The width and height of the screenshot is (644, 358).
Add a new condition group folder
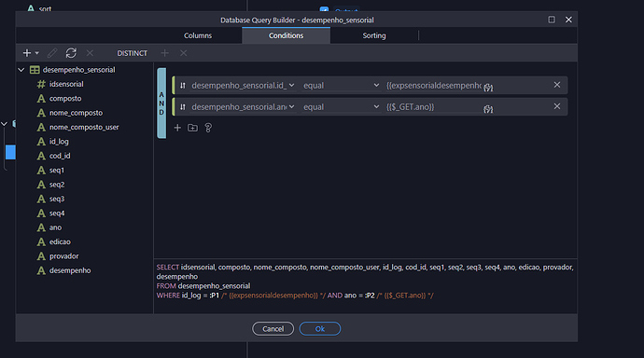(x=192, y=128)
